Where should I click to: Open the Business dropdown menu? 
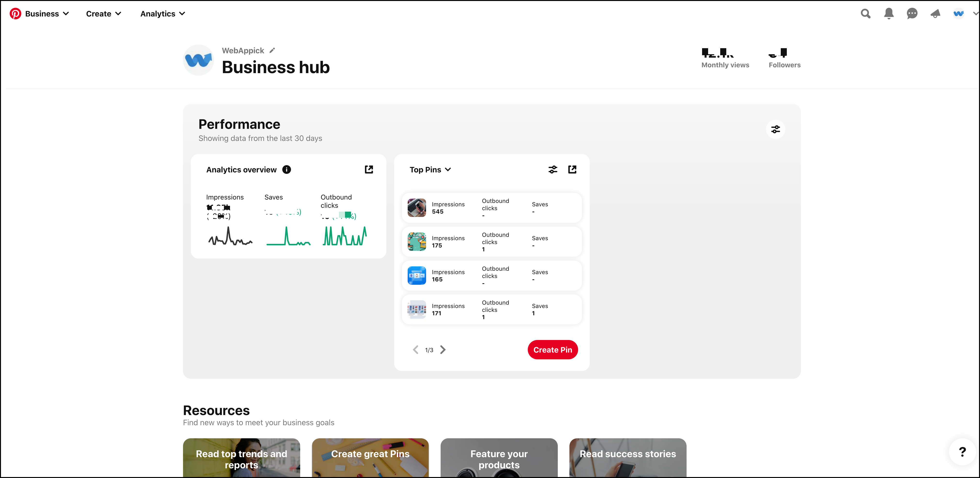click(47, 14)
